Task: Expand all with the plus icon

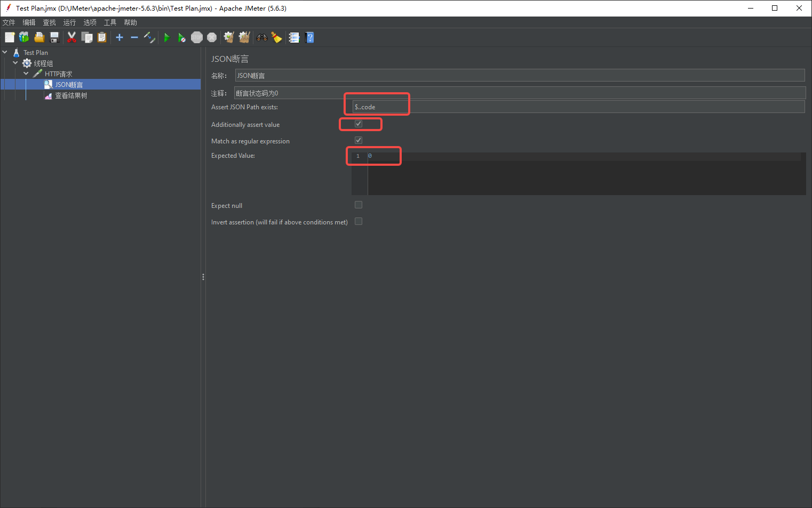Action: tap(120, 37)
